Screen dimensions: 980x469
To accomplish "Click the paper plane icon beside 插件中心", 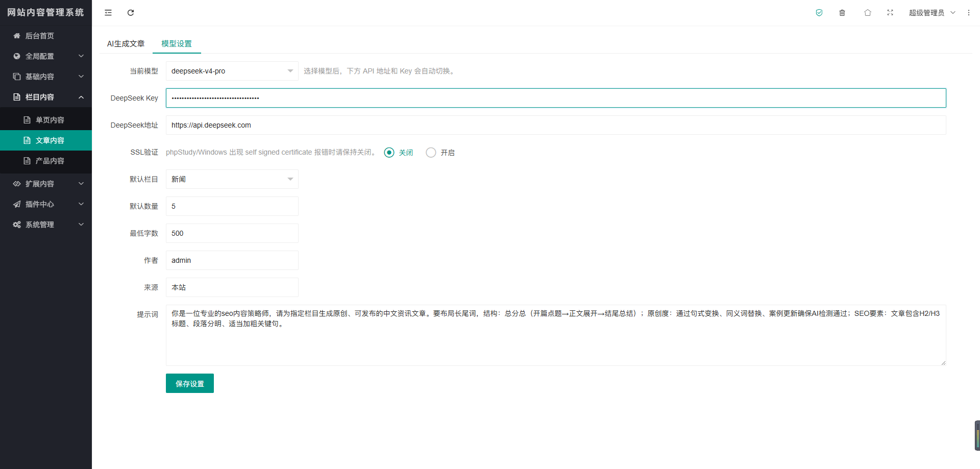I will point(17,204).
